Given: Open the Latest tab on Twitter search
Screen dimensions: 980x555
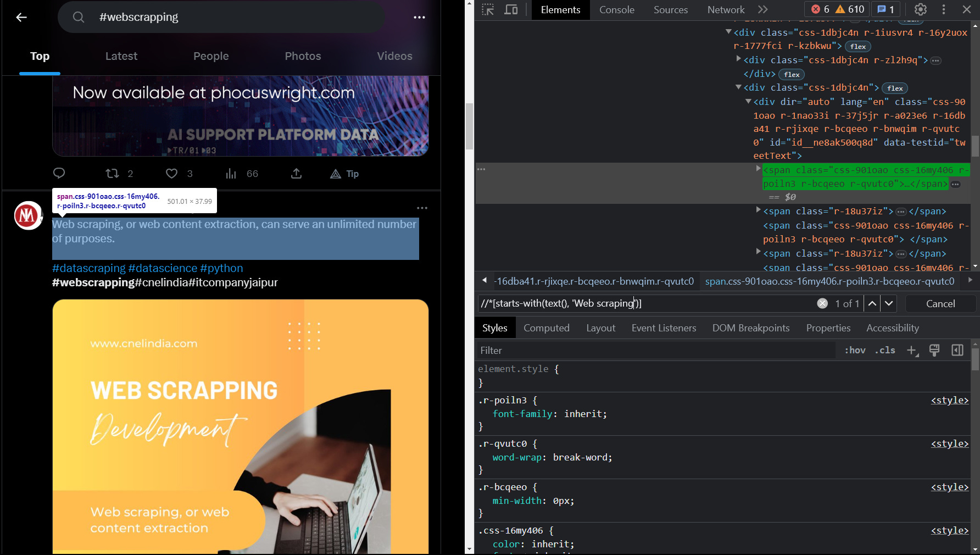Looking at the screenshot, I should 121,56.
